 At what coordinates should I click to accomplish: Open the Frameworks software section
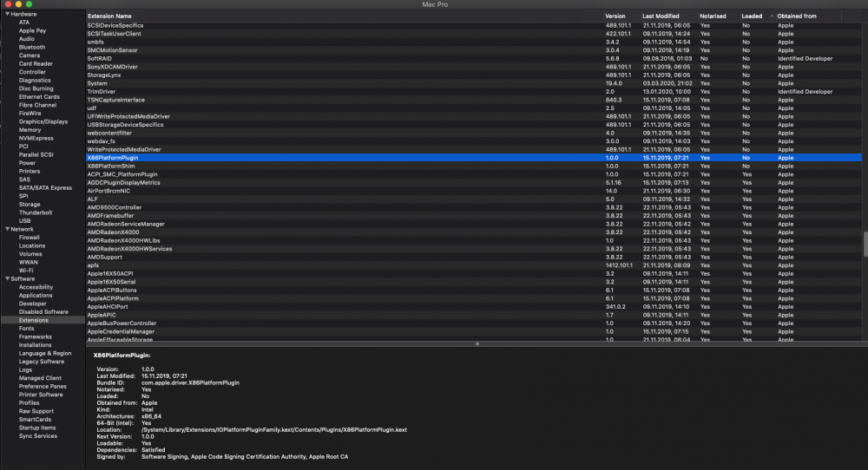pos(35,336)
